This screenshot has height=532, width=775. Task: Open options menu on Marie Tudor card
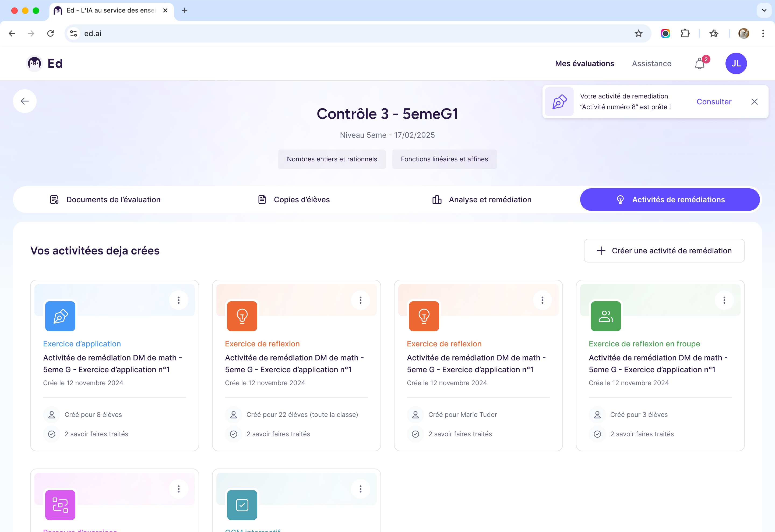[x=542, y=300]
